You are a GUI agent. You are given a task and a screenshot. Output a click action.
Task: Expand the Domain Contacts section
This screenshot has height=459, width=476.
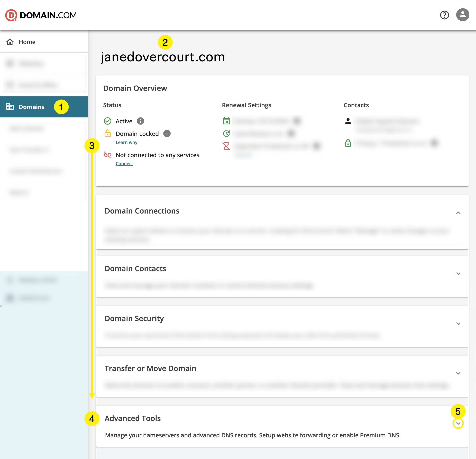coord(459,273)
